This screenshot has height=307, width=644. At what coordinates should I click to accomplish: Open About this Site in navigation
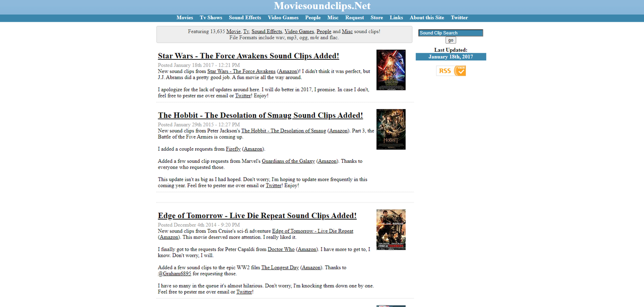point(427,18)
